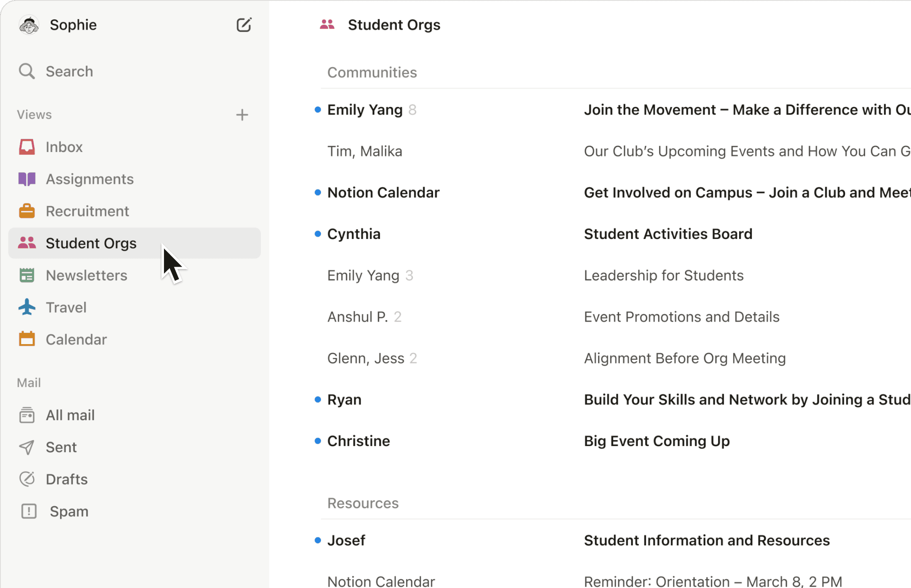Open Josef's Student Information and Resources email
This screenshot has height=588, width=911.
click(706, 540)
